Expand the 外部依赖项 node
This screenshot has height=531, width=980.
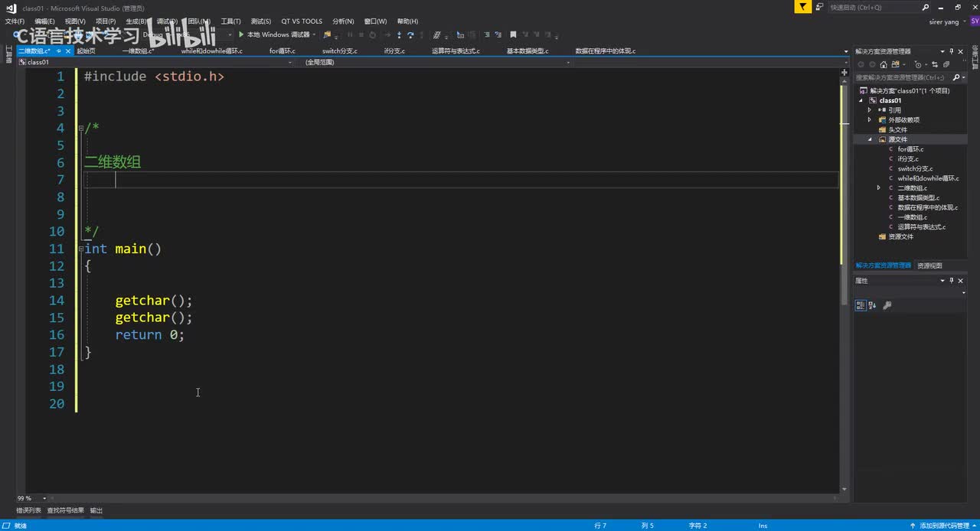[x=870, y=120]
